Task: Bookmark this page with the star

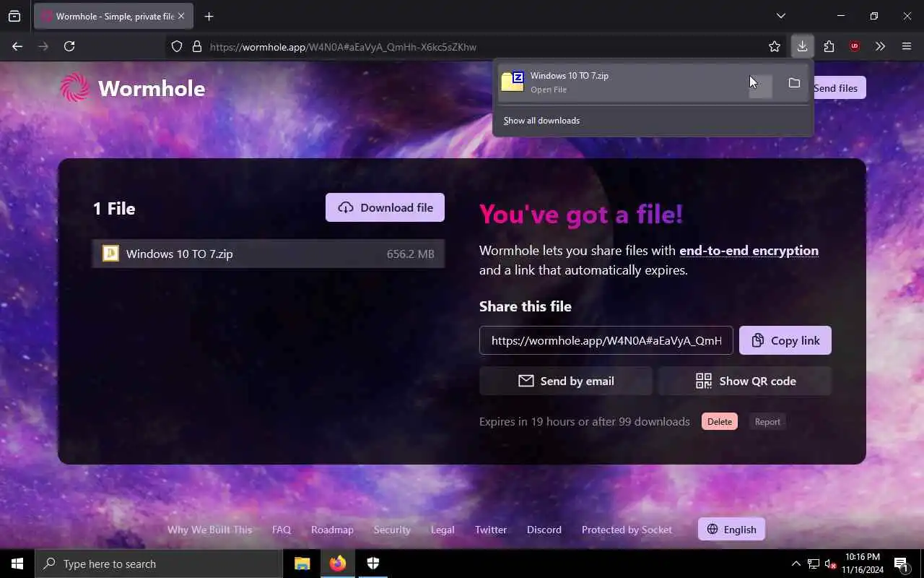Action: [775, 46]
